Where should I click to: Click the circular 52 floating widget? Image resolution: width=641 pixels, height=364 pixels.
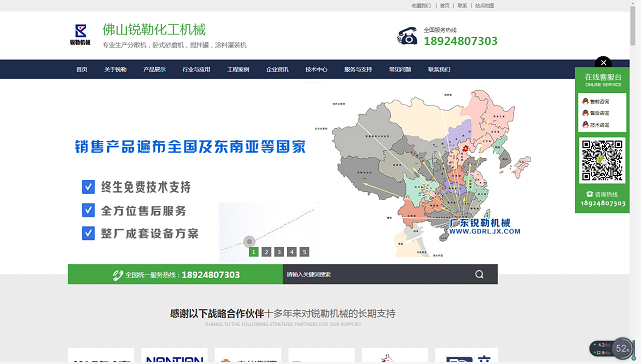(x=622, y=348)
